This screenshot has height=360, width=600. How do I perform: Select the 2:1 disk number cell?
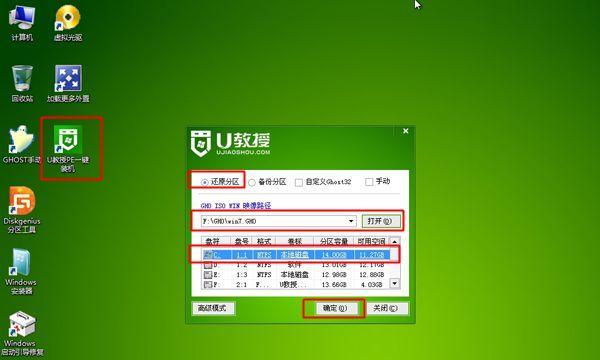coord(242,285)
